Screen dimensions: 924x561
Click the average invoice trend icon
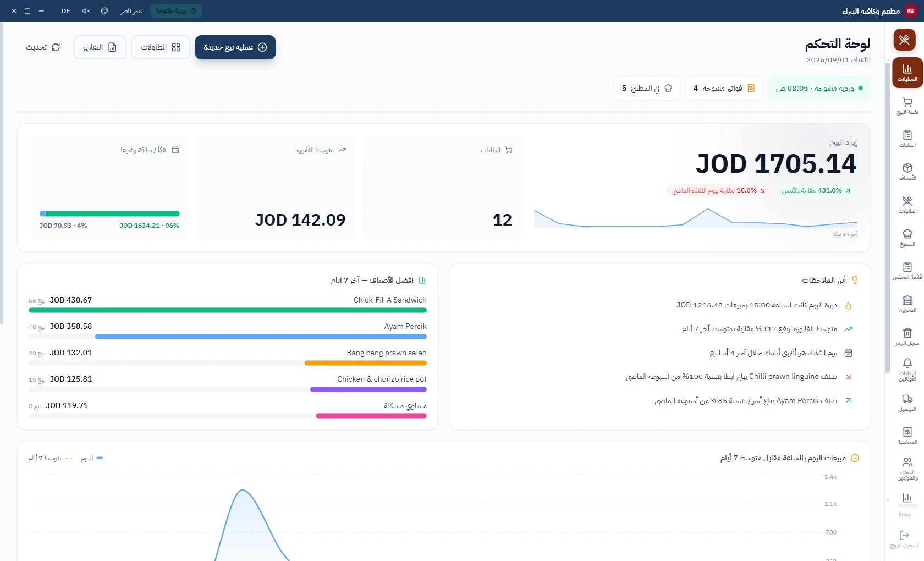[x=342, y=150]
